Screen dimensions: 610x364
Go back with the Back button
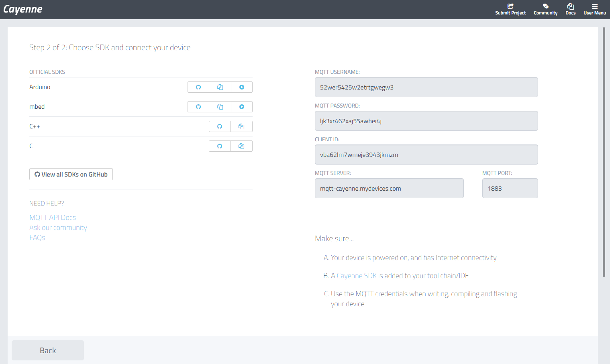point(48,350)
